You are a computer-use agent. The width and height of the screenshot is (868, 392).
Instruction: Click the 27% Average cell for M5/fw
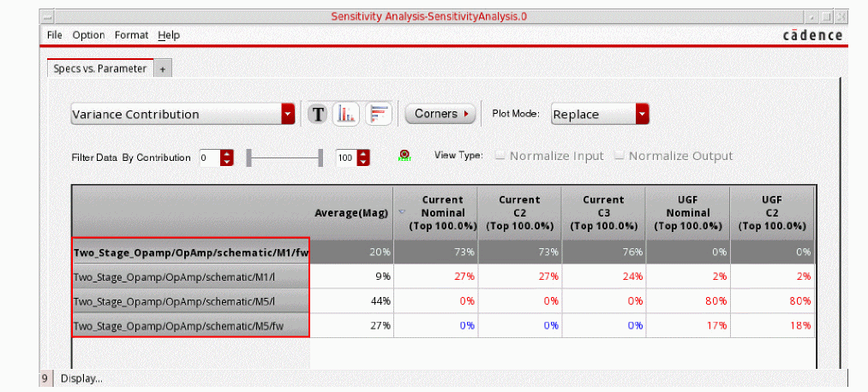tap(351, 325)
